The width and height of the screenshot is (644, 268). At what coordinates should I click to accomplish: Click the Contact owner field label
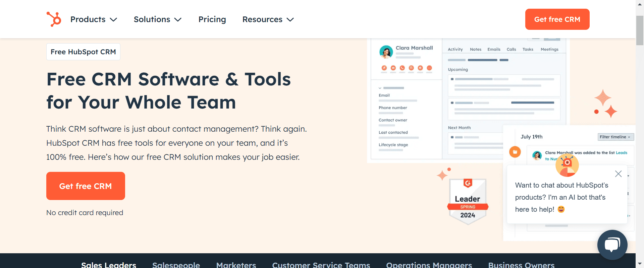pos(393,120)
